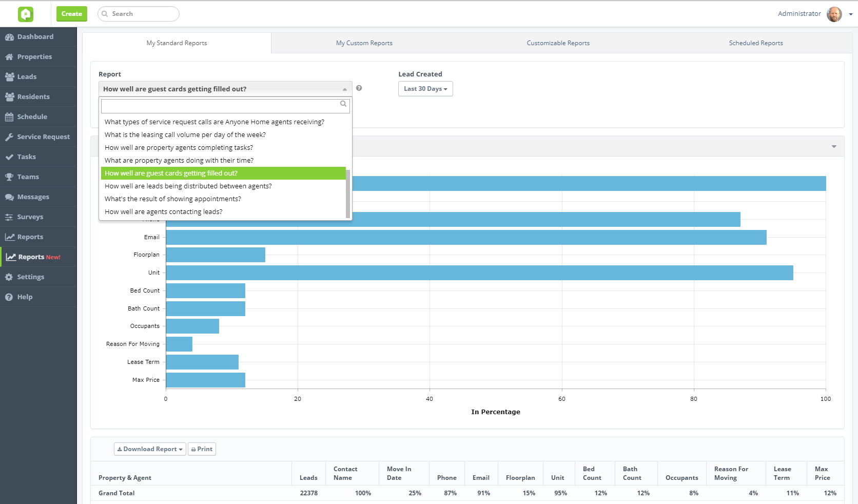Click the help icon beside report dropdown
This screenshot has height=504, width=858.
[x=359, y=88]
